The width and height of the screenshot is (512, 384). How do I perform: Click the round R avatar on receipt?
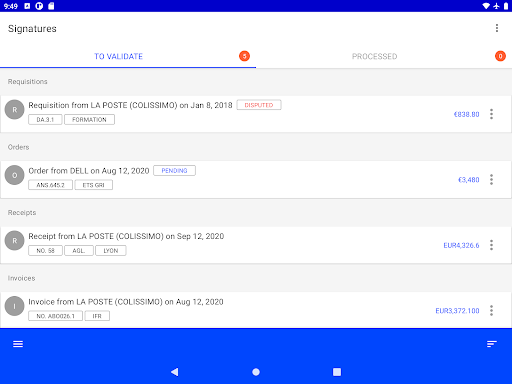point(15,240)
